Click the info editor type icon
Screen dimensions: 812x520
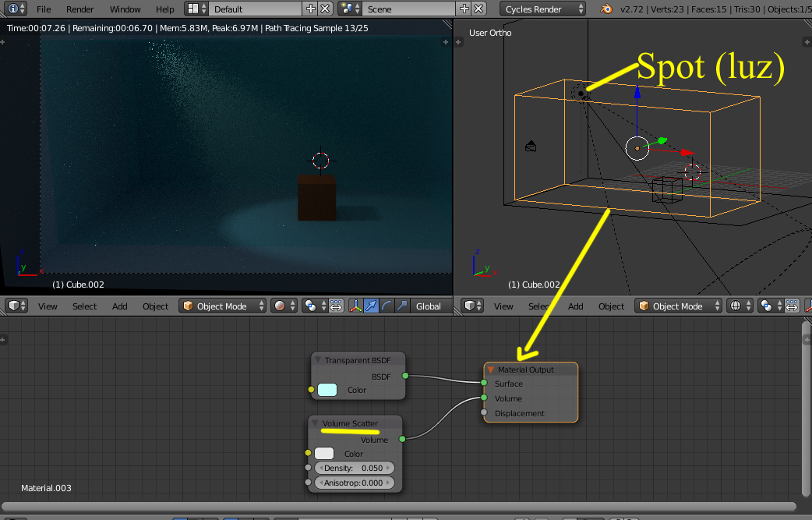click(14, 9)
